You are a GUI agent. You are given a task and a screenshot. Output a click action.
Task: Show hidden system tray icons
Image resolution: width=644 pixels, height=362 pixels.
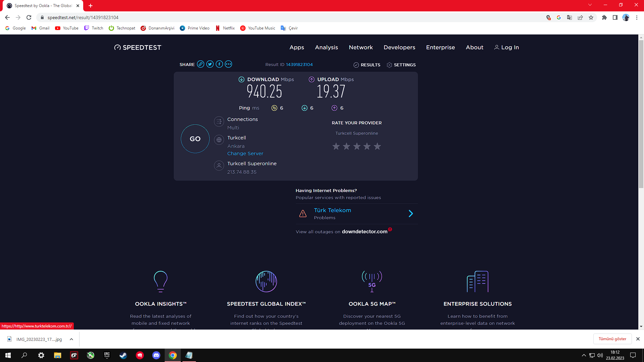point(584,355)
